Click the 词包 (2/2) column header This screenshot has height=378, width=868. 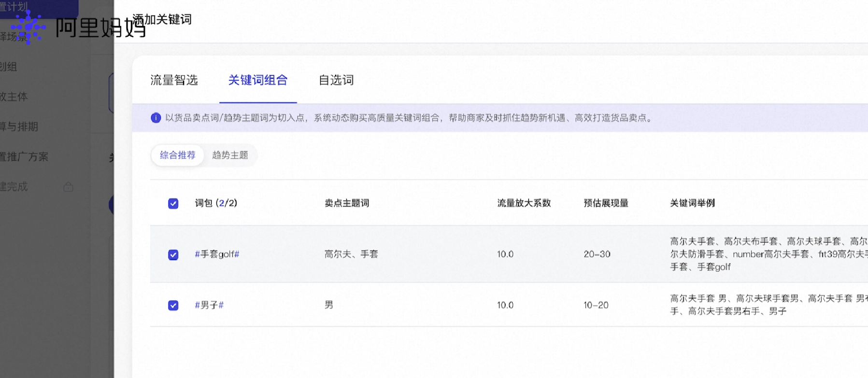point(216,203)
